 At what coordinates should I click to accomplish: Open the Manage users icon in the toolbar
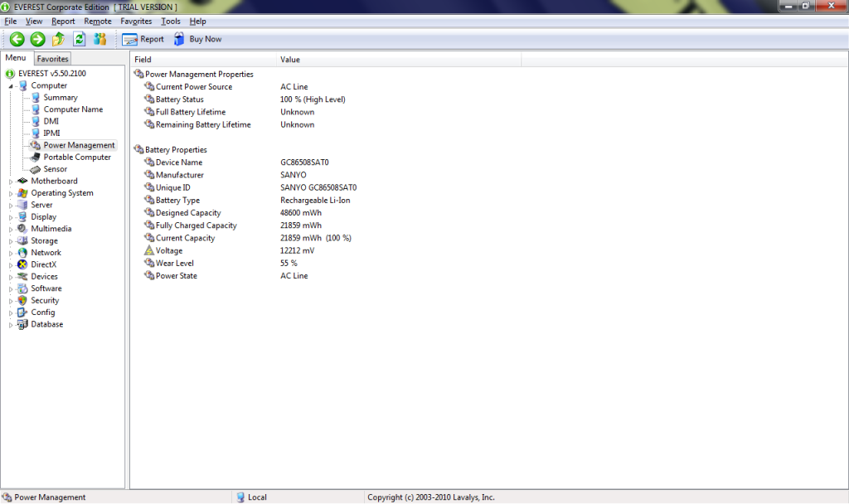tap(99, 39)
